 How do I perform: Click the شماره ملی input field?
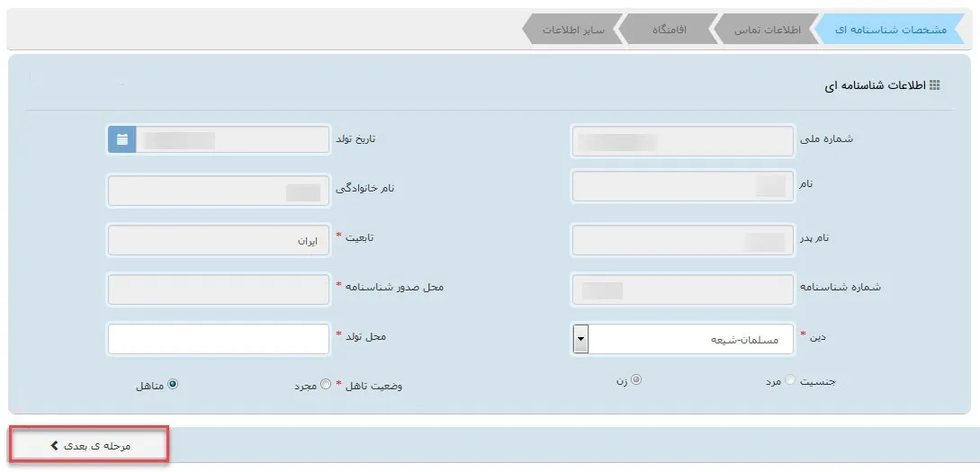tap(683, 141)
